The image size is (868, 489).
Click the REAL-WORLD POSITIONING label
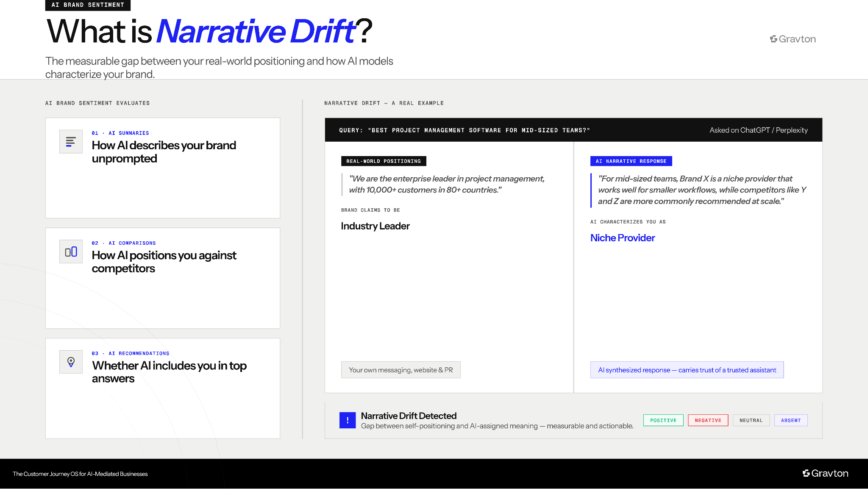click(383, 161)
